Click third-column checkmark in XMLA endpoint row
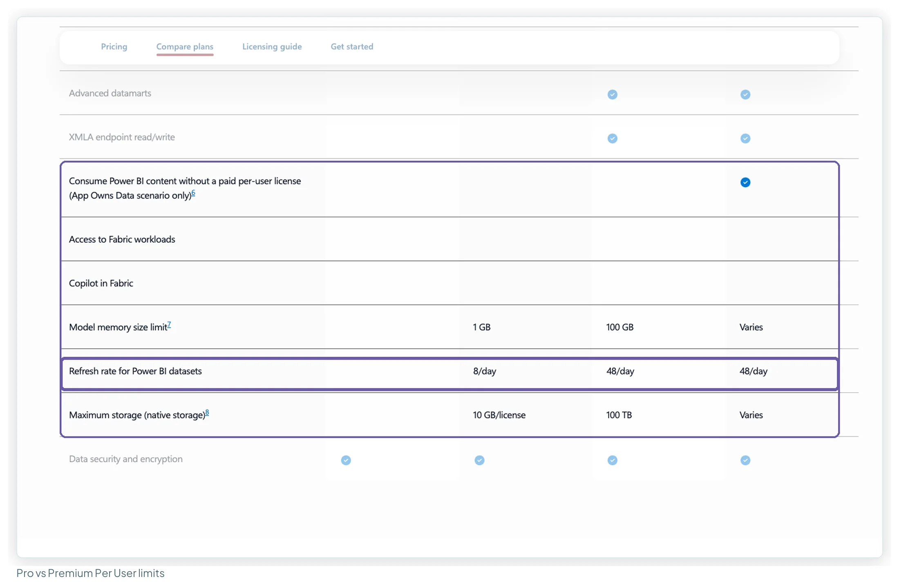This screenshot has width=899, height=588. (612, 139)
